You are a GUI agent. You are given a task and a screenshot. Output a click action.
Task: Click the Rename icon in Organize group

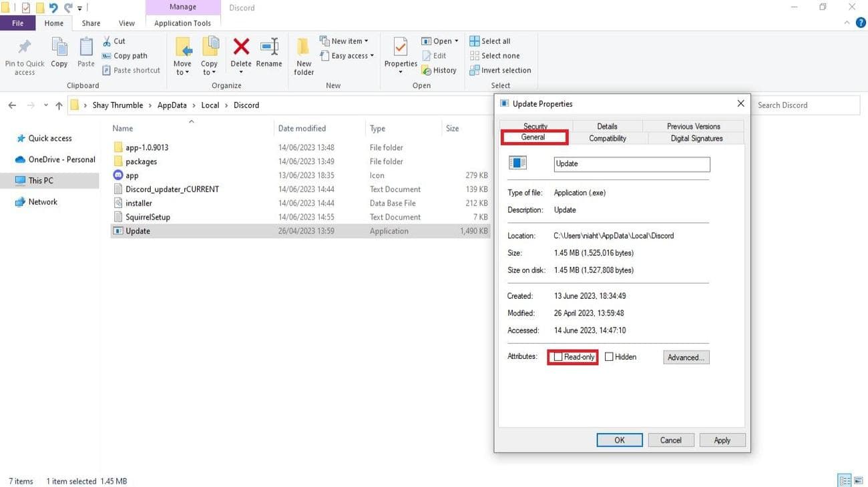pos(269,47)
